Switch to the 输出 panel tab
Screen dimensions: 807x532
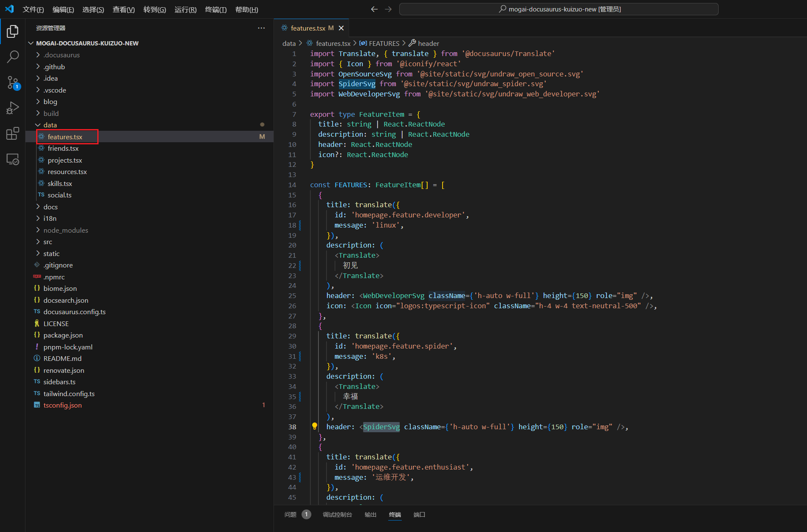[370, 515]
